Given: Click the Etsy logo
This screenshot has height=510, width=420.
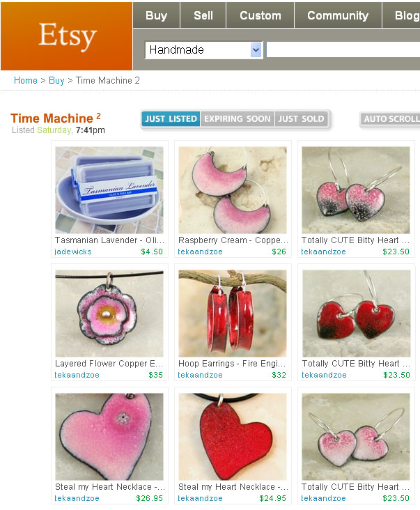Looking at the screenshot, I should (x=67, y=36).
